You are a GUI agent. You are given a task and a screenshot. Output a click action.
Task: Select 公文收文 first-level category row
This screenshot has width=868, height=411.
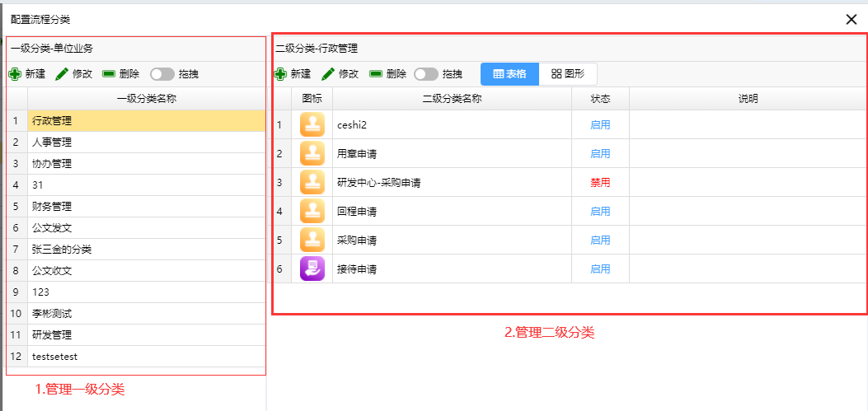[146, 271]
